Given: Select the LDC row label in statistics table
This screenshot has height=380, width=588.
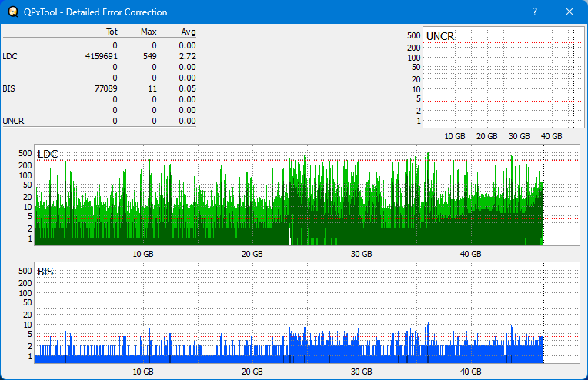Looking at the screenshot, I should tap(10, 56).
